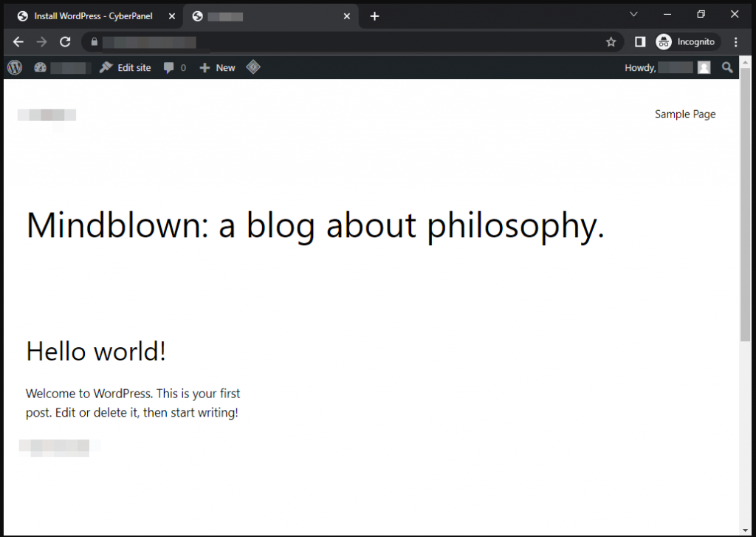Bookmark this page with the star icon
The image size is (756, 537).
(611, 42)
